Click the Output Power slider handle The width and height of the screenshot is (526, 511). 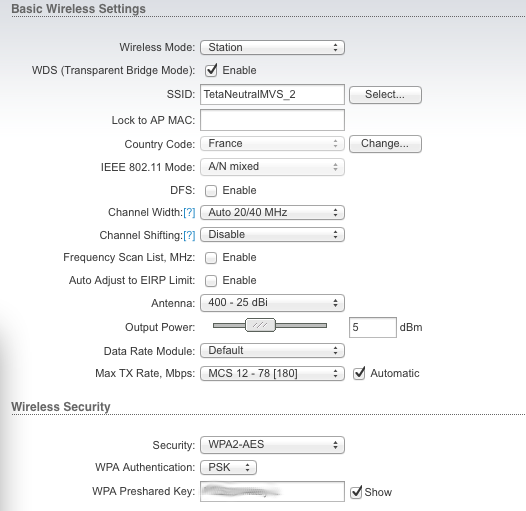coord(260,325)
